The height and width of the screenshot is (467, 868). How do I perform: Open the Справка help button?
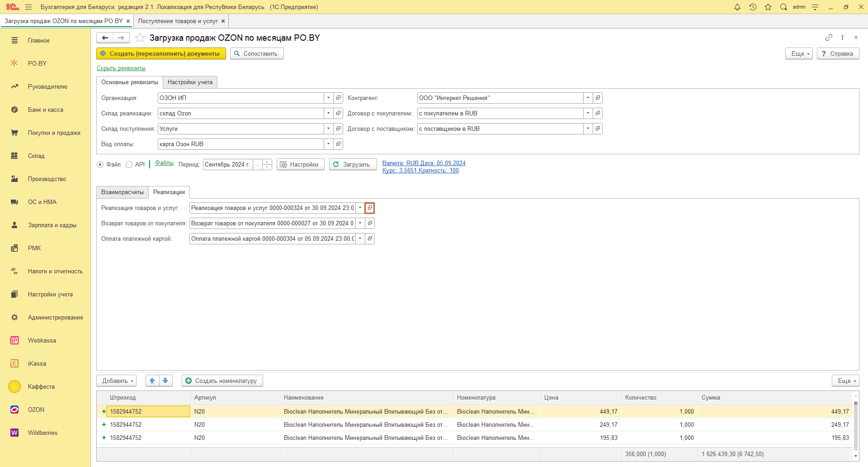point(838,53)
